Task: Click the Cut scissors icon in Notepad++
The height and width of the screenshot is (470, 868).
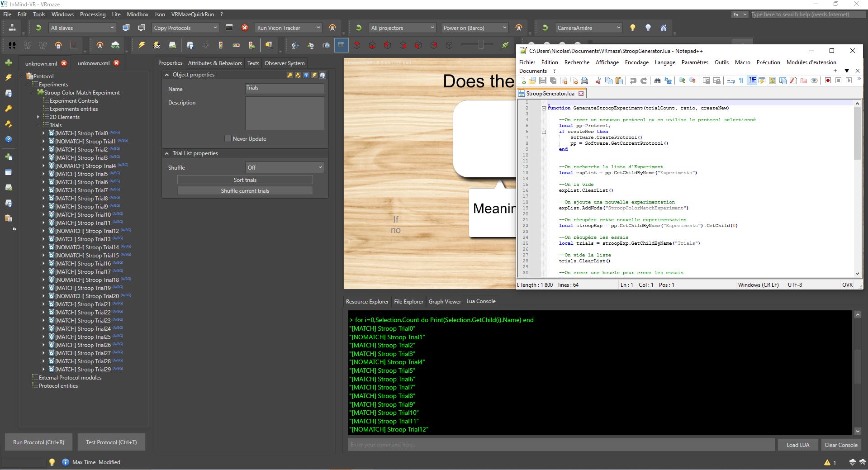Action: click(598, 81)
